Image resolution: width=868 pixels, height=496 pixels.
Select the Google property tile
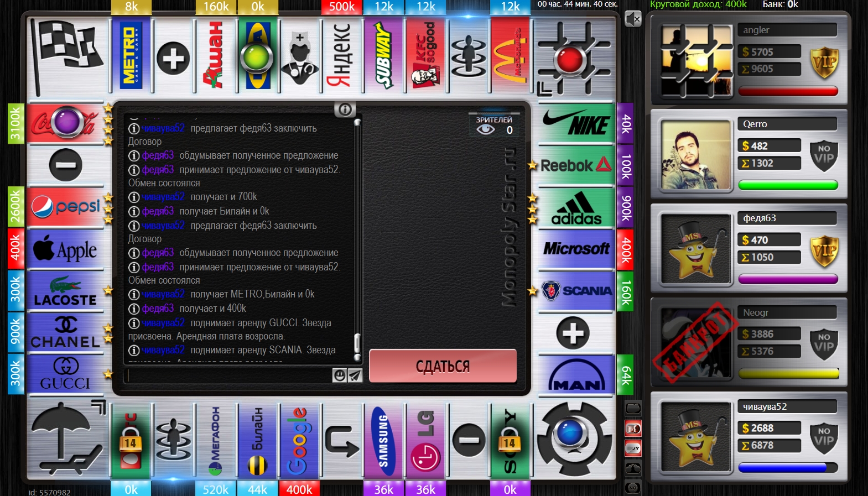click(x=299, y=441)
